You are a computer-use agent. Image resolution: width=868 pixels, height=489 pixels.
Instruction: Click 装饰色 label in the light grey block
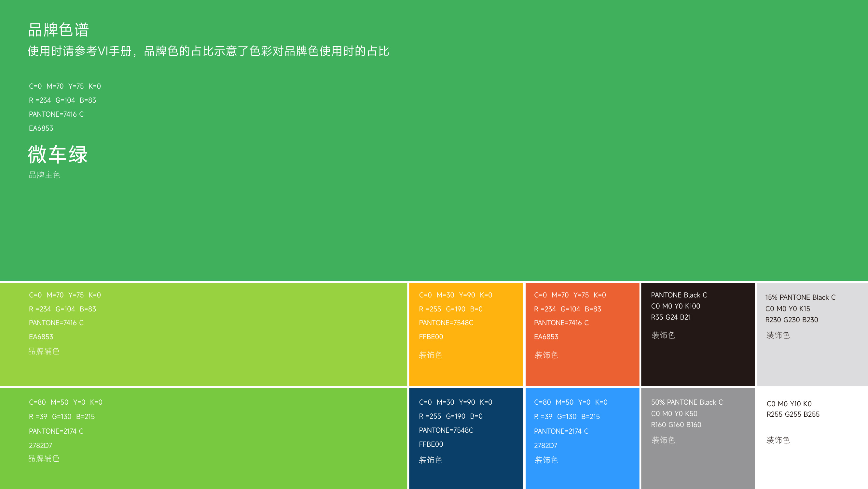point(778,335)
